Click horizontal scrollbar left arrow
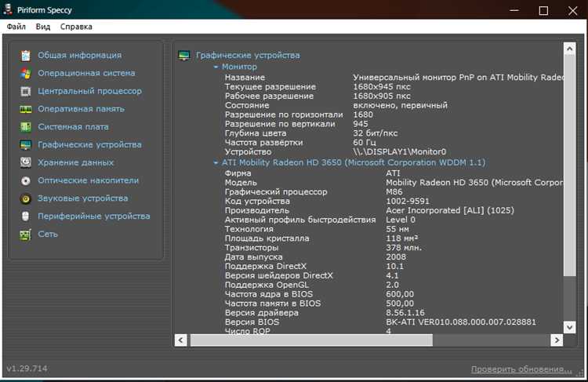Image resolution: width=588 pixels, height=382 pixels. click(181, 340)
